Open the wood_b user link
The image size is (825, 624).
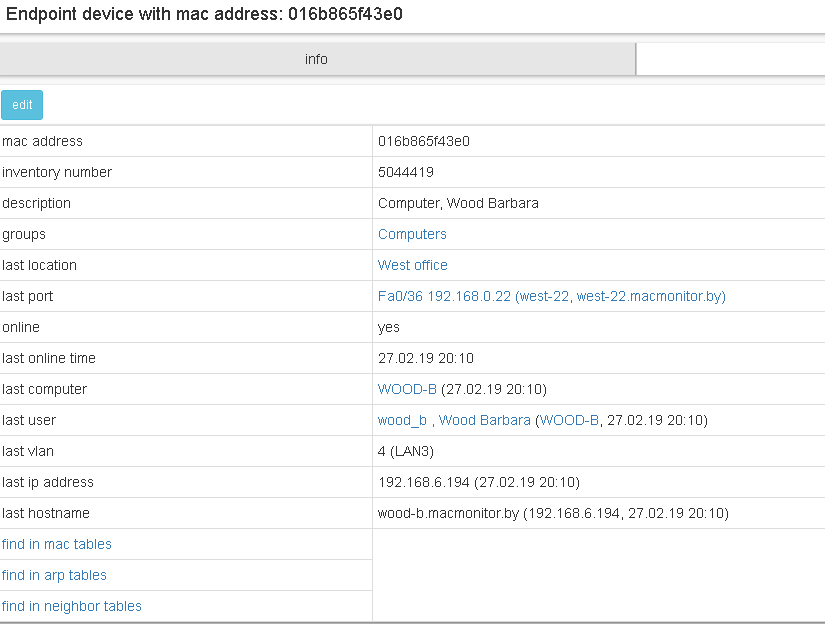[x=403, y=420]
